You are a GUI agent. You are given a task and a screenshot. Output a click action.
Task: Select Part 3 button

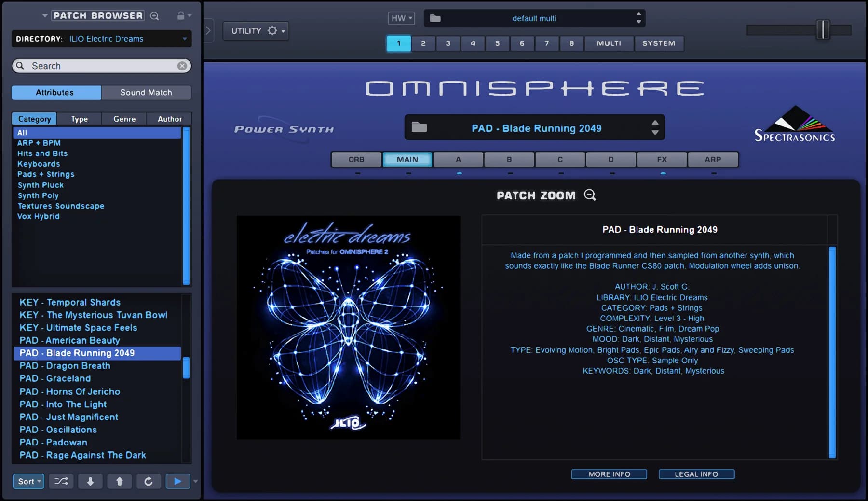tap(448, 43)
